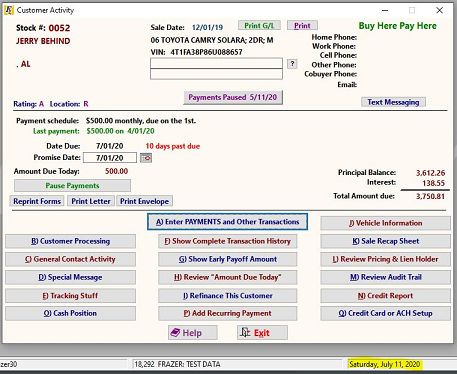Click Amount Due Today value 500.00
This screenshot has height=374, width=457.
[x=116, y=171]
